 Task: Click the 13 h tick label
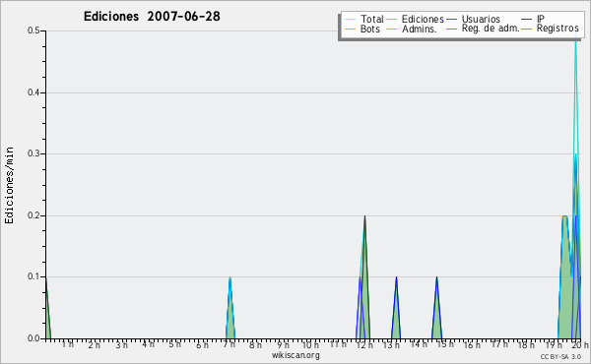click(391, 344)
